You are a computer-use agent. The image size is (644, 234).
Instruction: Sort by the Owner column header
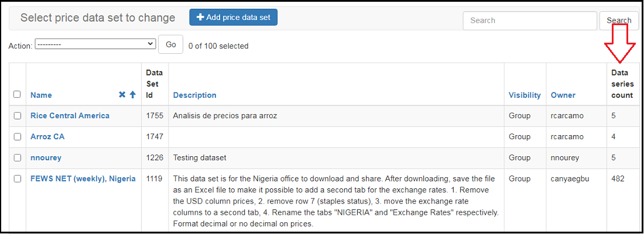563,95
